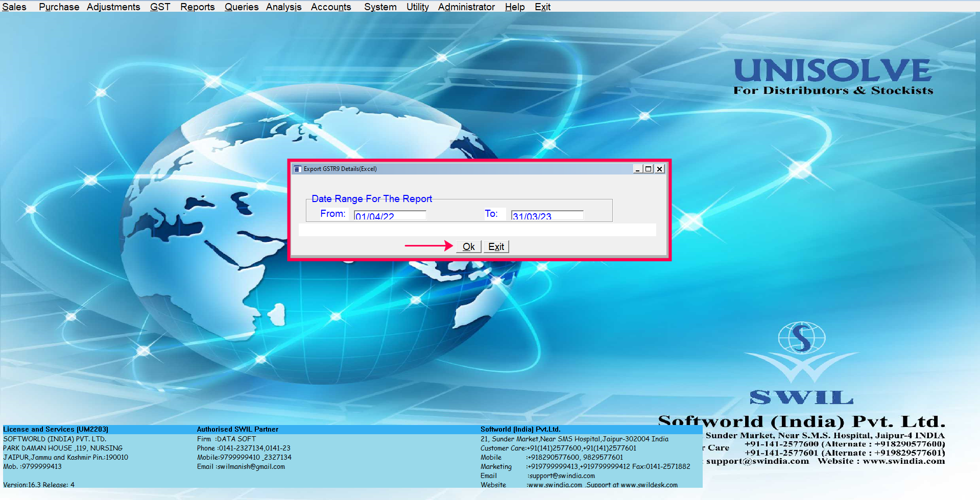Click 'For Distributors & Stockists' tagline
Viewport: 980px width, 500px height.
coord(833,90)
